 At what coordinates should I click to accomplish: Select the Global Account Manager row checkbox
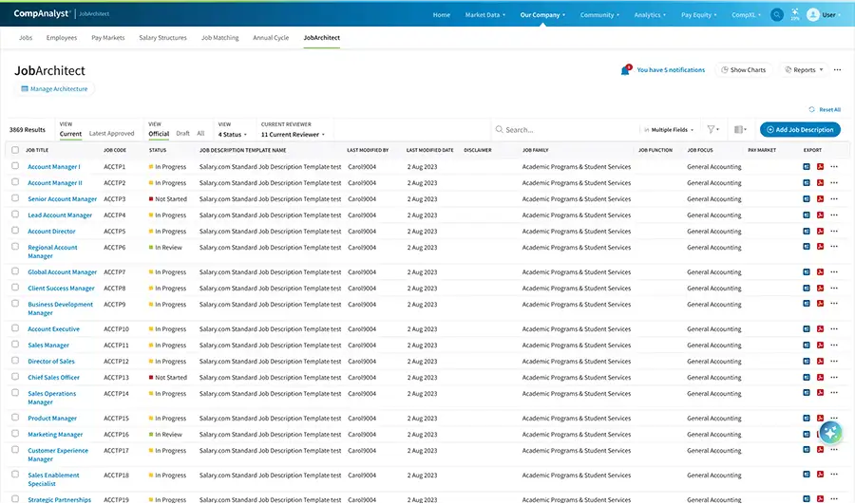15,271
